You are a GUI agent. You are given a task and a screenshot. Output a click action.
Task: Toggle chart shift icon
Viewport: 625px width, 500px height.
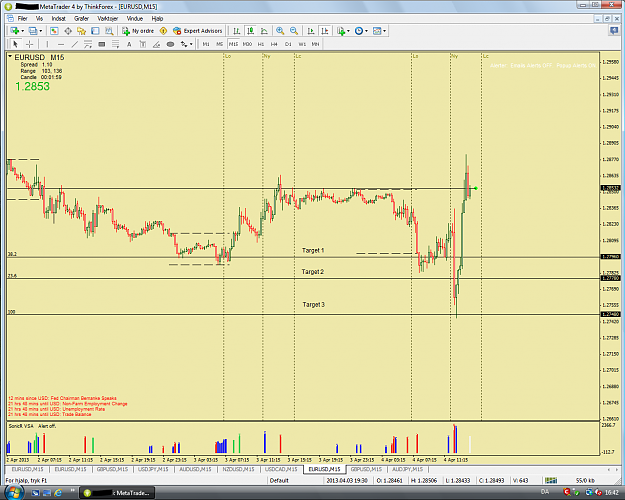tap(325, 31)
